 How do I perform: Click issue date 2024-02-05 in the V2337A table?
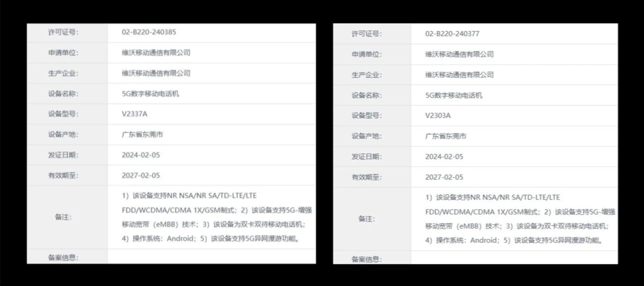(x=141, y=155)
